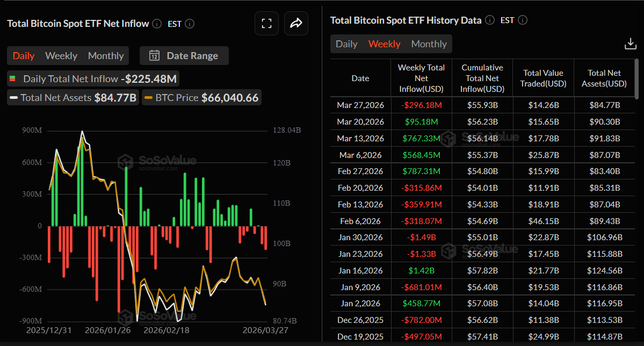
Task: Open the download icon on History Data panel
Action: point(629,43)
